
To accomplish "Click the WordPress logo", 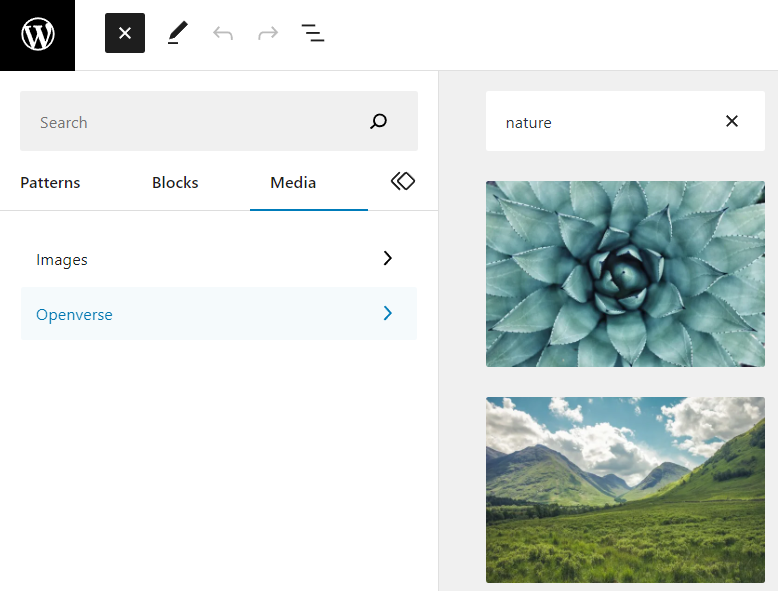I will coord(37,35).
